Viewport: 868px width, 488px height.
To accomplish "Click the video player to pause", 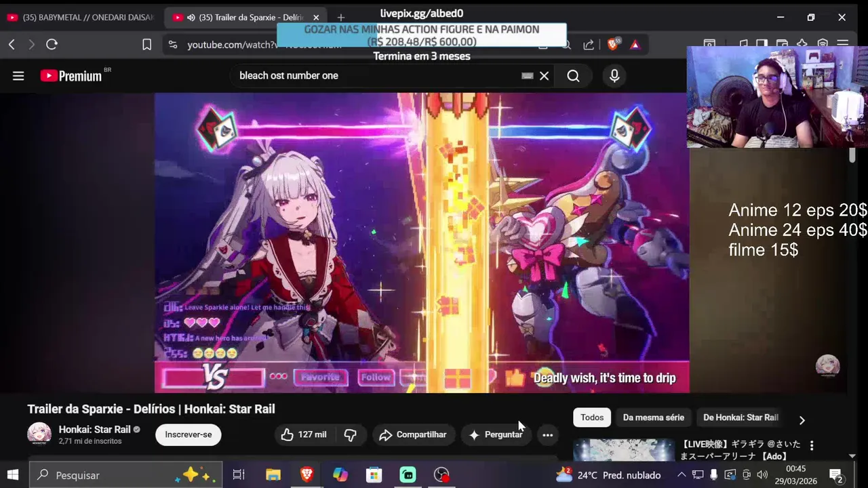I will 422,243.
